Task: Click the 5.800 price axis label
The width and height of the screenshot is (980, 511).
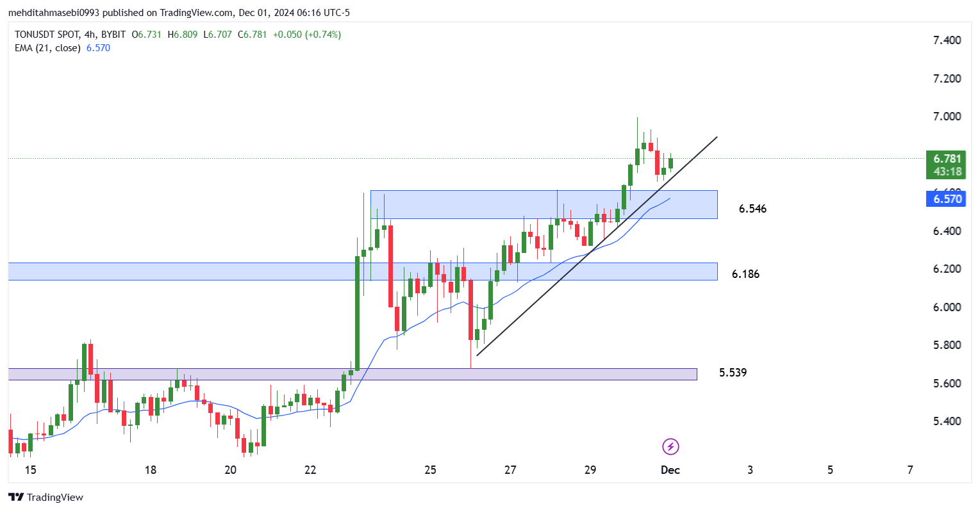Action: tap(947, 345)
